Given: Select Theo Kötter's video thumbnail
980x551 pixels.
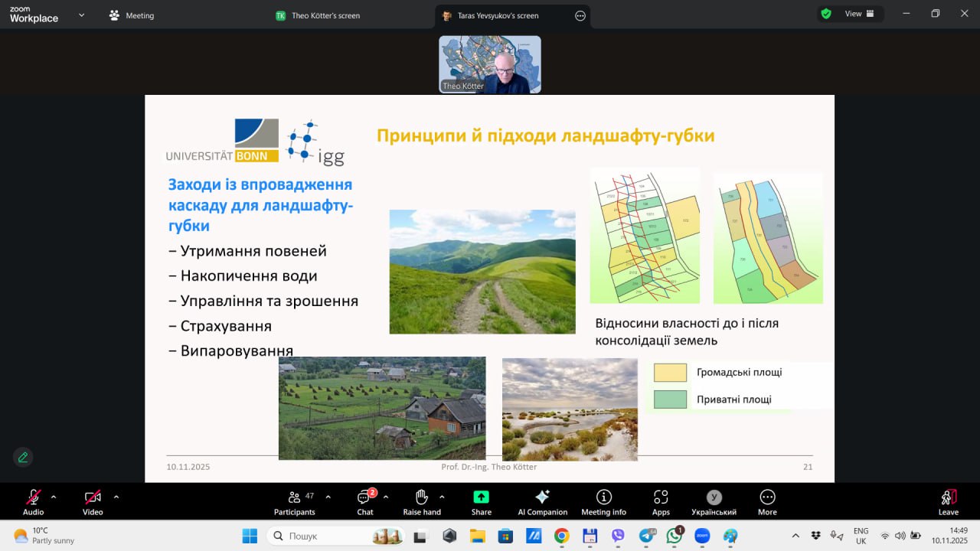Looking at the screenshot, I should tap(490, 64).
